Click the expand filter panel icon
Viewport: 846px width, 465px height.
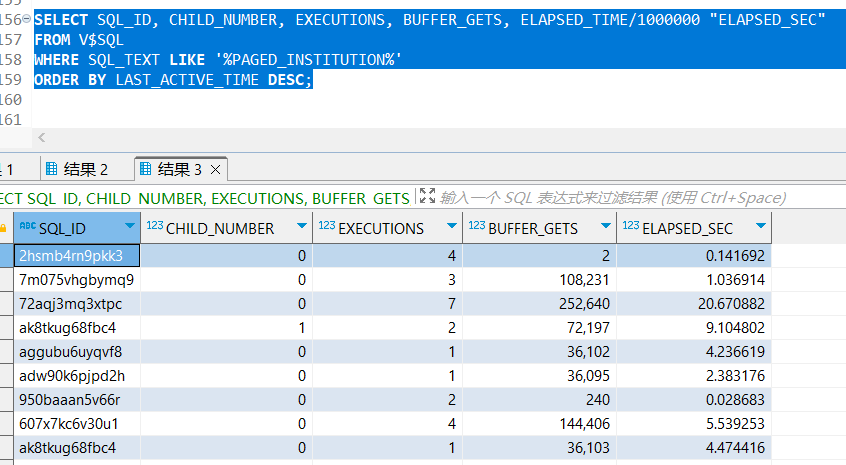(x=427, y=196)
